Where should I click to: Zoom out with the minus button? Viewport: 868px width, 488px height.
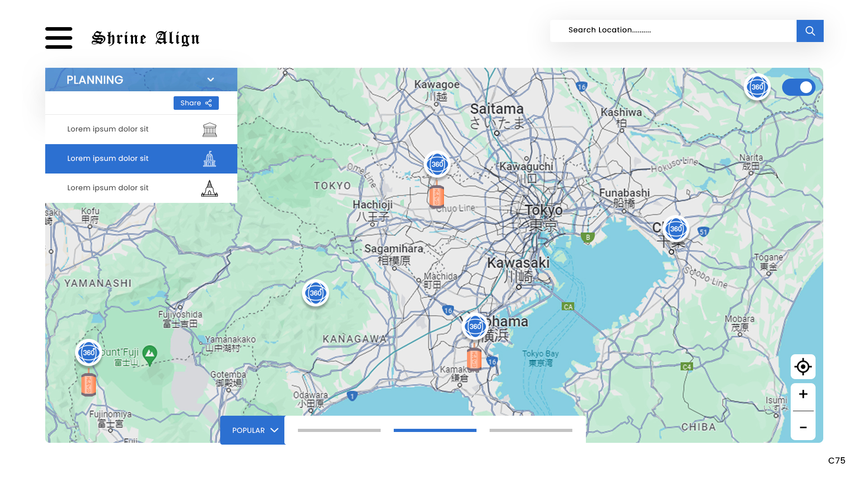coord(803,427)
